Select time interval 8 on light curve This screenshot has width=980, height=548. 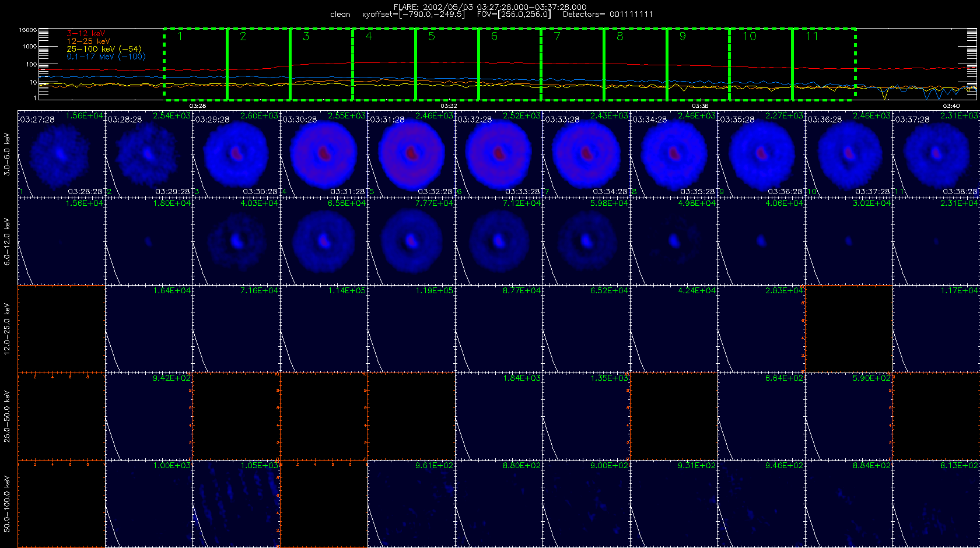coord(635,64)
